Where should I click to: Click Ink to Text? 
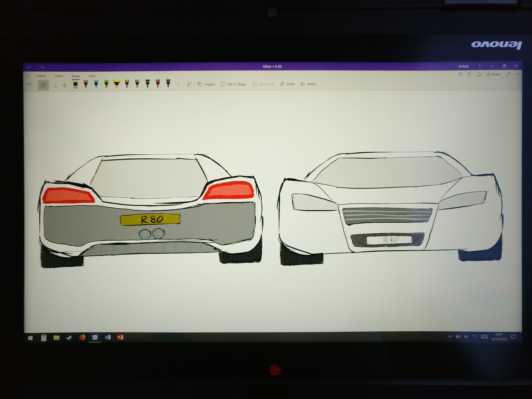(x=263, y=84)
